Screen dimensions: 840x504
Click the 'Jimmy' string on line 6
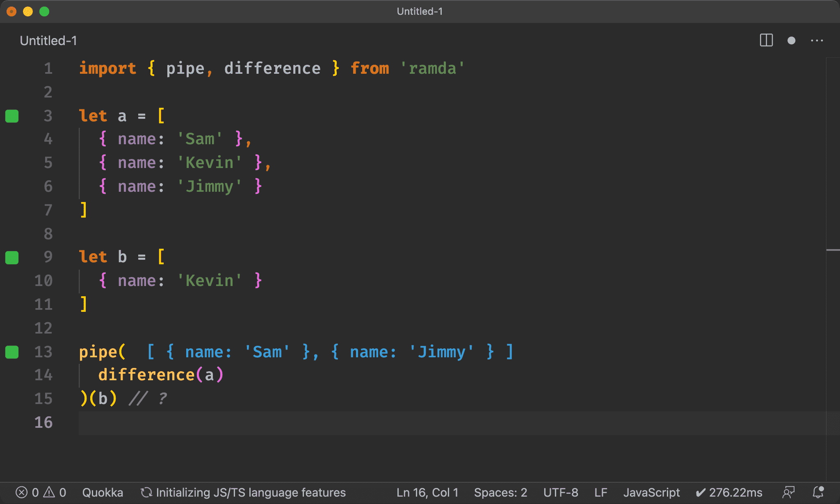[x=210, y=186]
